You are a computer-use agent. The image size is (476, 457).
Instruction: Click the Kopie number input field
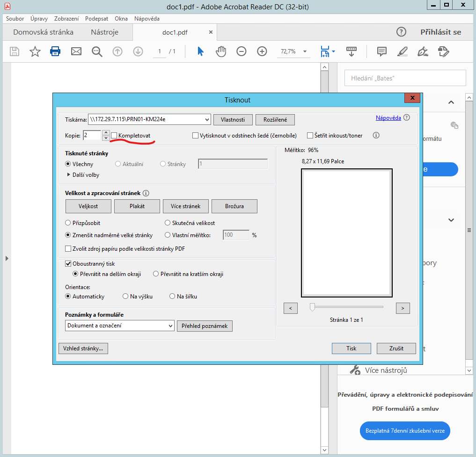click(92, 135)
